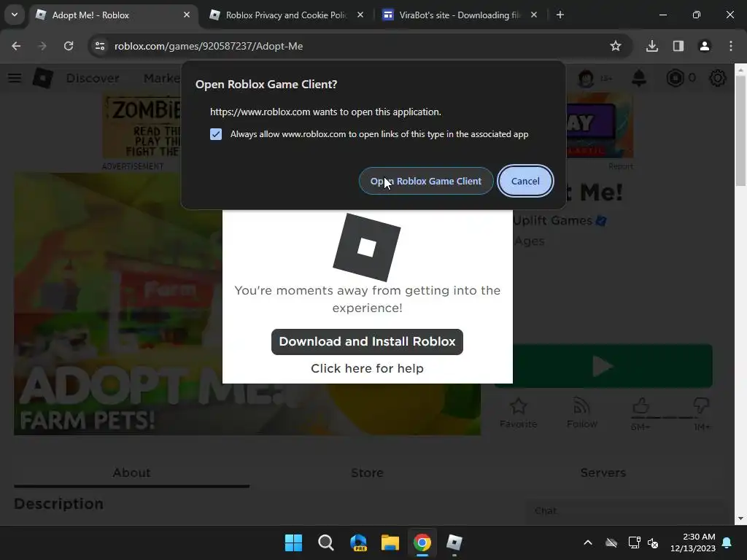Open the Discover menu item
The image size is (747, 560).
[93, 78]
